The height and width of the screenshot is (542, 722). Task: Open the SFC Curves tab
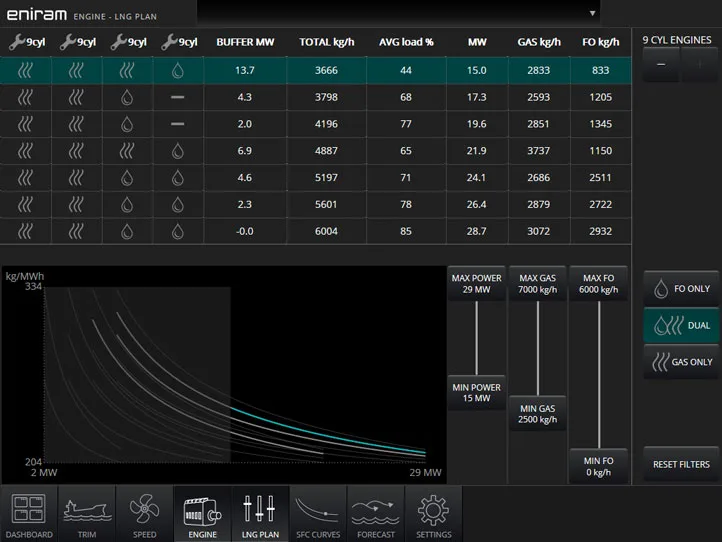pyautogui.click(x=318, y=513)
